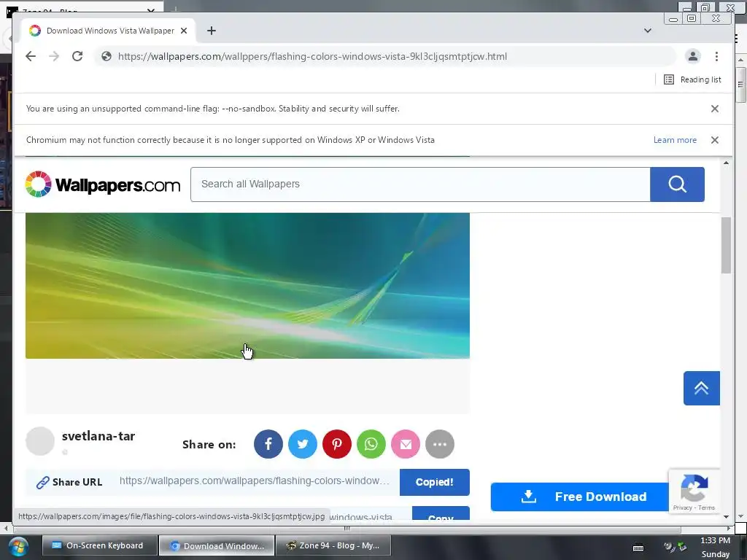Viewport: 747px width, 560px height.
Task: Click the Learn more link
Action: click(x=675, y=140)
